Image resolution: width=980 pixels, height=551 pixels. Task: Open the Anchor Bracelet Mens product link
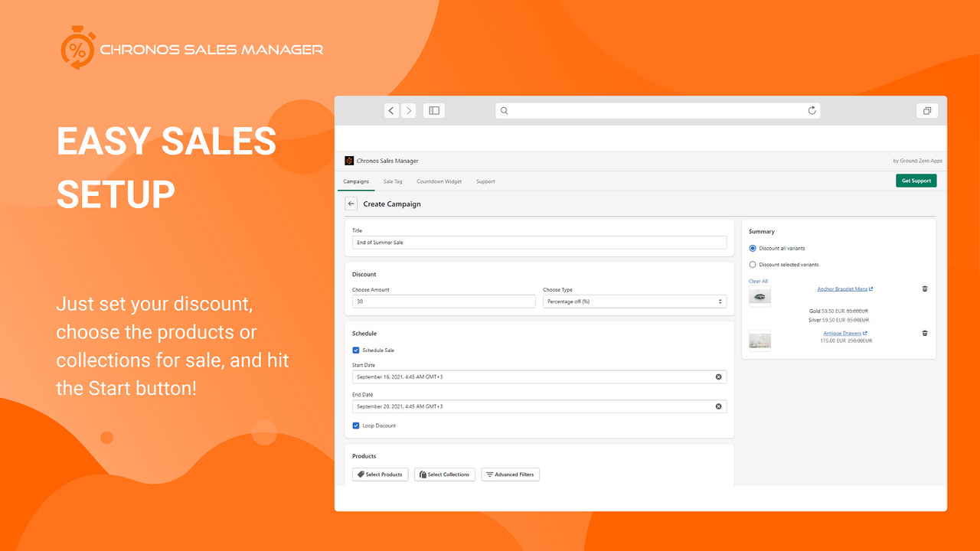845,289
